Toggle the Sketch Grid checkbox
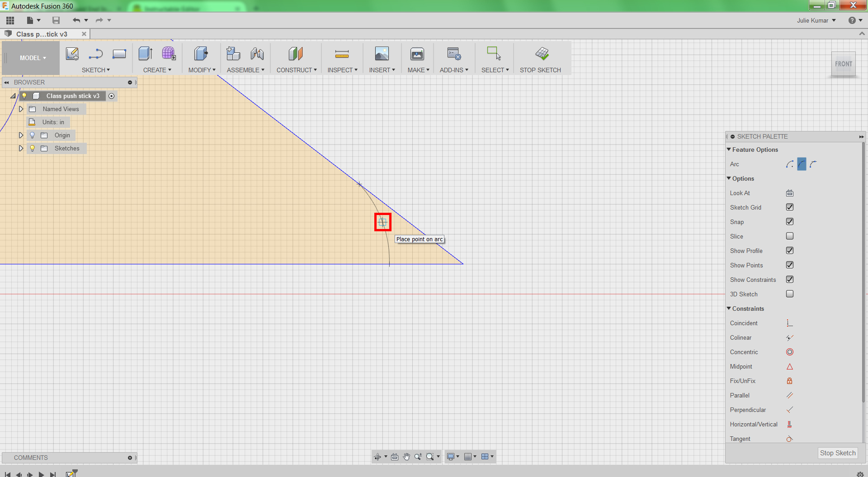Screen dimensions: 868x477 790,207
